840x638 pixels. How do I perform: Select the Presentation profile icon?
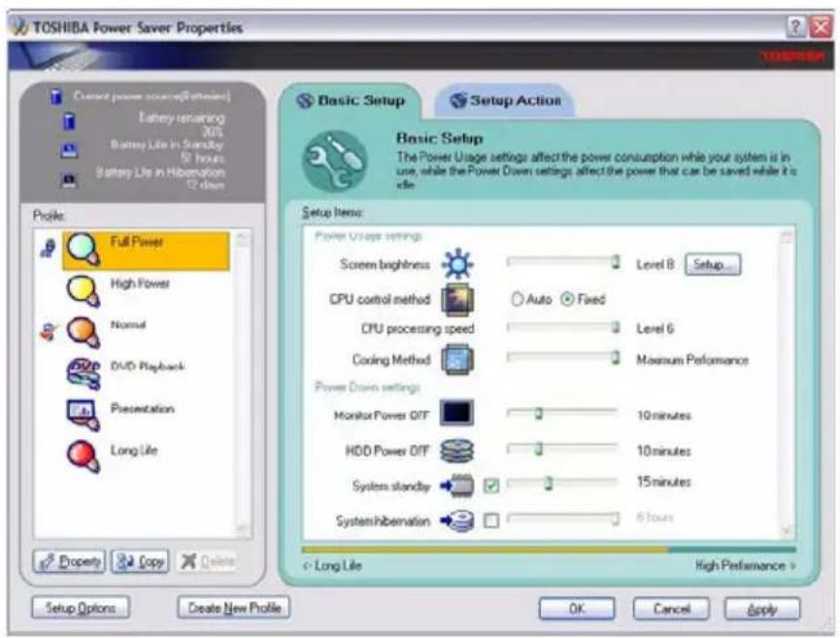pos(84,416)
